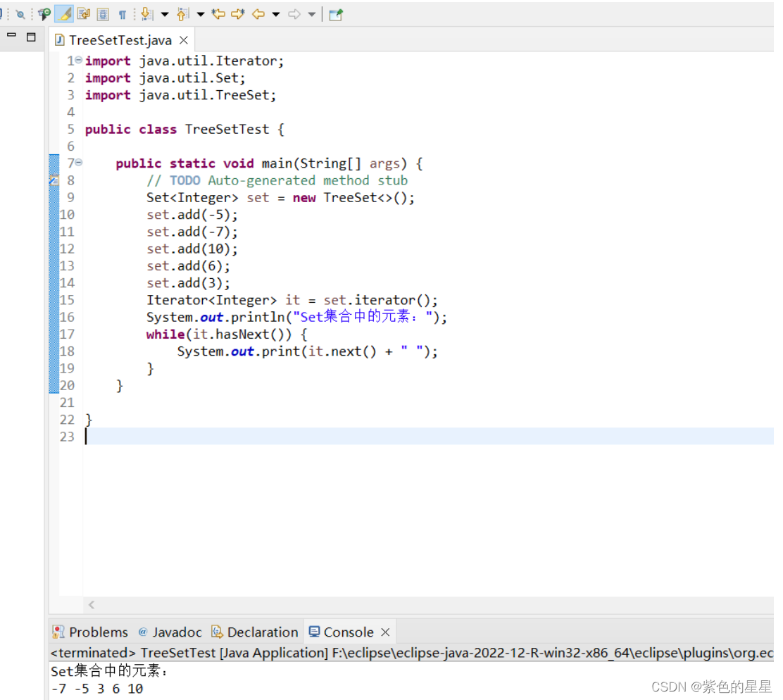Image resolution: width=783 pixels, height=700 pixels.
Task: Click the Next Annotation down-arrow icon
Action: [146, 15]
